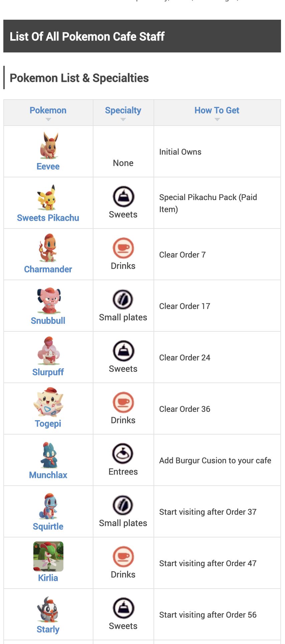Click the Sweets icon in Slurpuff's row
This screenshot has height=644, width=285.
(123, 351)
